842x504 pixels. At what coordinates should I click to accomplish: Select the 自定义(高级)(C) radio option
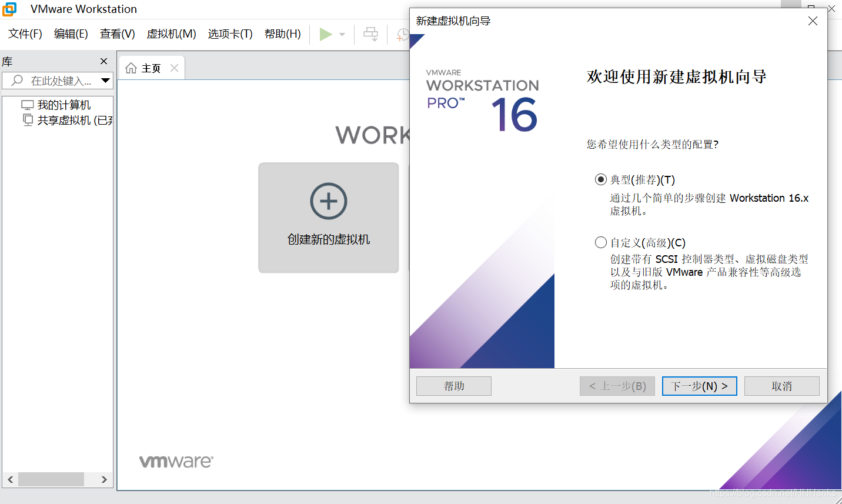tap(640, 242)
